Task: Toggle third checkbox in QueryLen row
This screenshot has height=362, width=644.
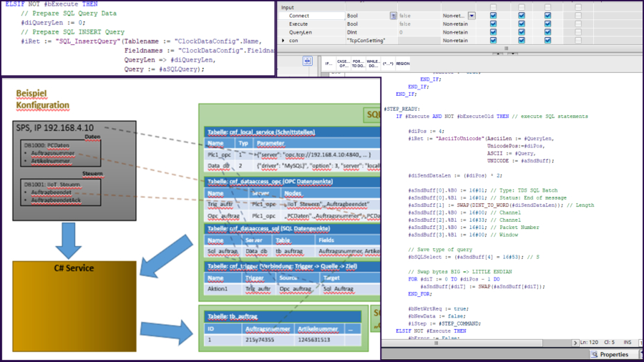Action: (x=548, y=32)
